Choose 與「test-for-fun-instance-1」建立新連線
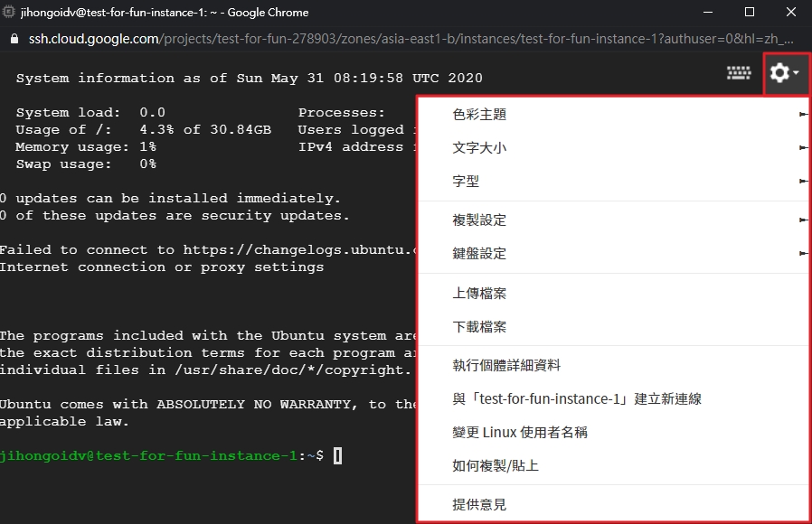This screenshot has width=812, height=524. [x=614, y=398]
